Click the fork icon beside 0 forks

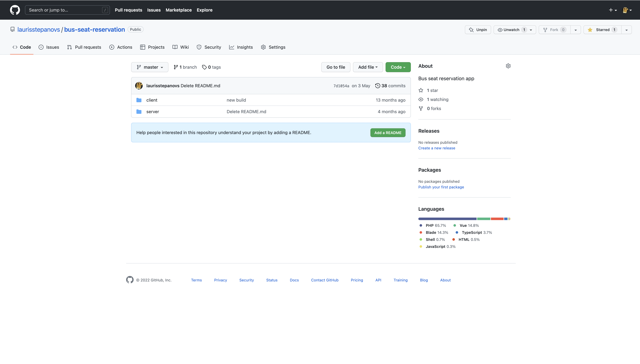point(421,108)
